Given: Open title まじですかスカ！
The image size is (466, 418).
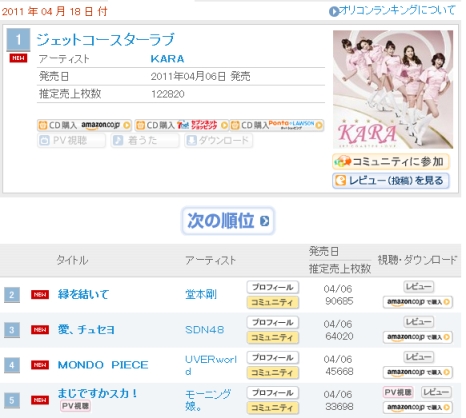Looking at the screenshot, I should tap(97, 393).
